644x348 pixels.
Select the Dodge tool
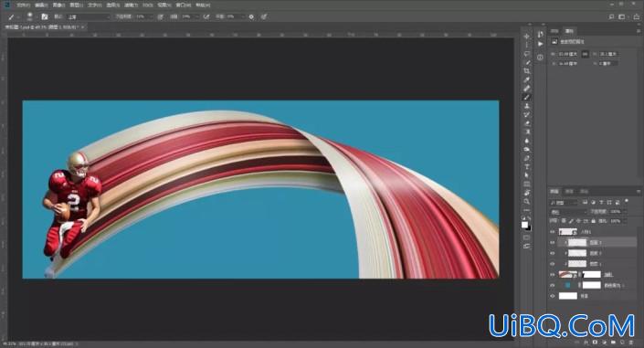526,150
